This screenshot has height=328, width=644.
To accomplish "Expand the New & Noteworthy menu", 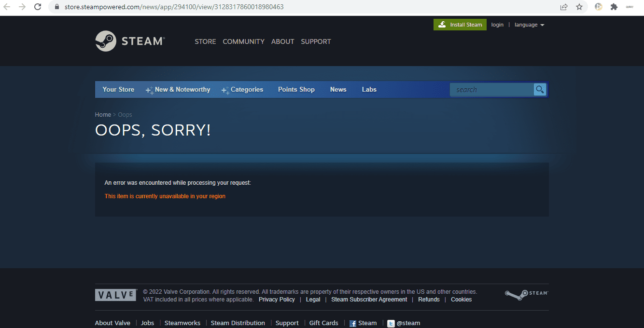I will pyautogui.click(x=178, y=90).
